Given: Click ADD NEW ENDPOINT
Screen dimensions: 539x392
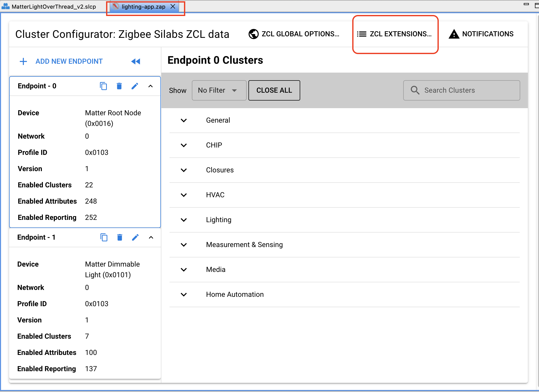Looking at the screenshot, I should [x=69, y=61].
